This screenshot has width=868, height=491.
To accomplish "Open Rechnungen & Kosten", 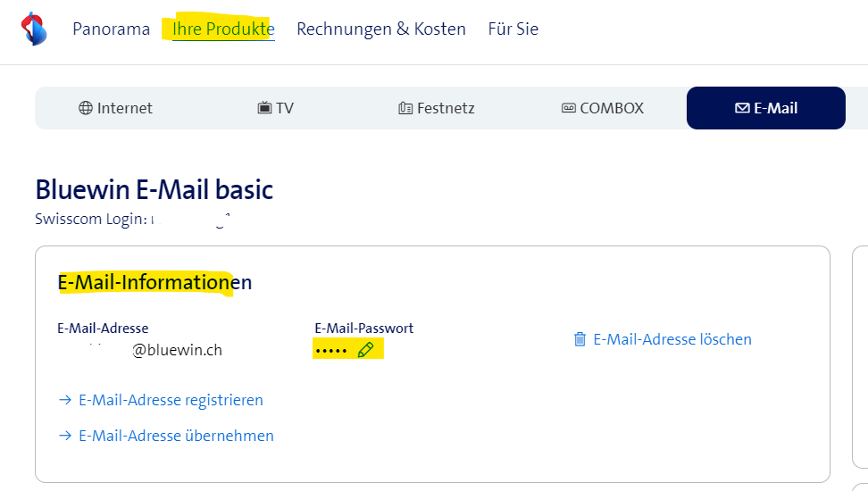I will (381, 29).
